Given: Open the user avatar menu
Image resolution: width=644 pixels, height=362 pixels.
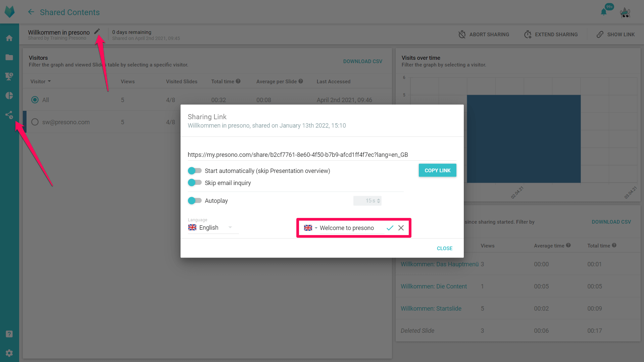Looking at the screenshot, I should 625,12.
